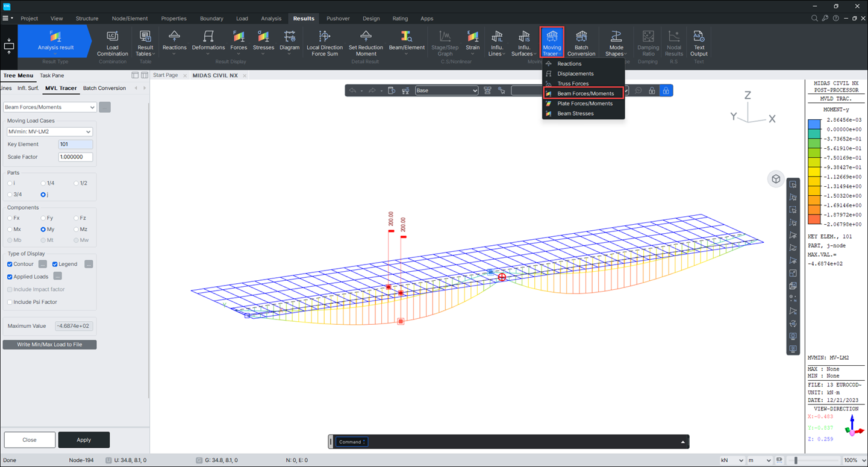Screen dimensions: 868x467
Task: Select part '1/4' radio button
Action: (43, 183)
